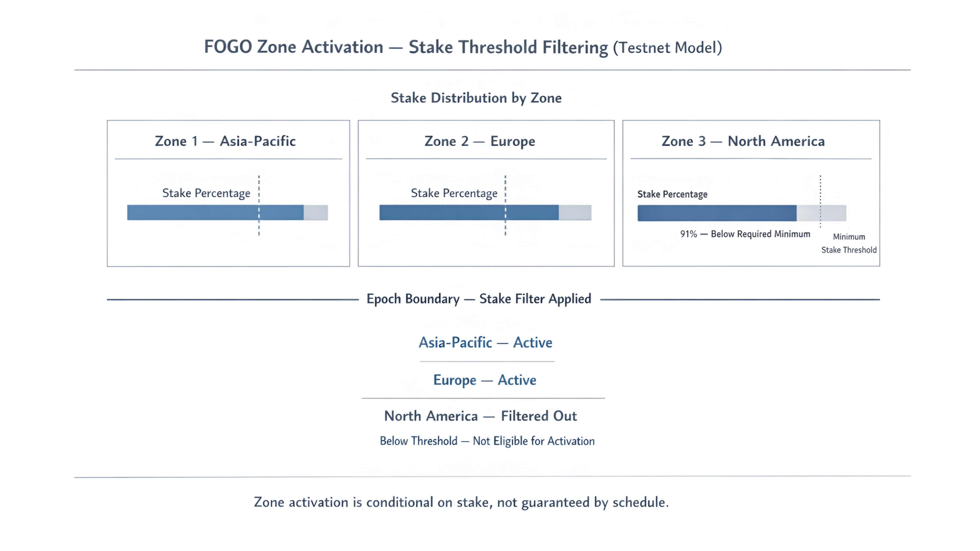The image size is (980, 551).
Task: Click the Zone 1 Asia-Pacific stake bar
Action: 228,212
